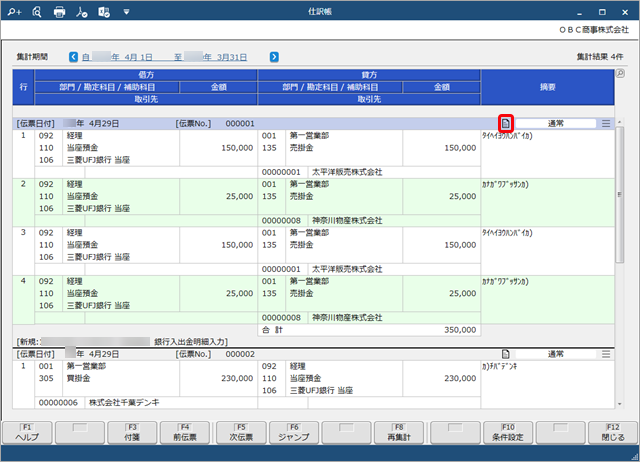The image size is (640, 462).
Task: Click the F3 付箋 button
Action: click(132, 433)
